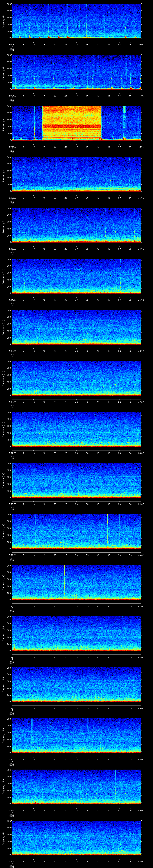Click the bright spike near 24 s in 3:40:00 spectrogram
Image resolution: width=153 pixels, height=868 pixels.
click(64, 580)
